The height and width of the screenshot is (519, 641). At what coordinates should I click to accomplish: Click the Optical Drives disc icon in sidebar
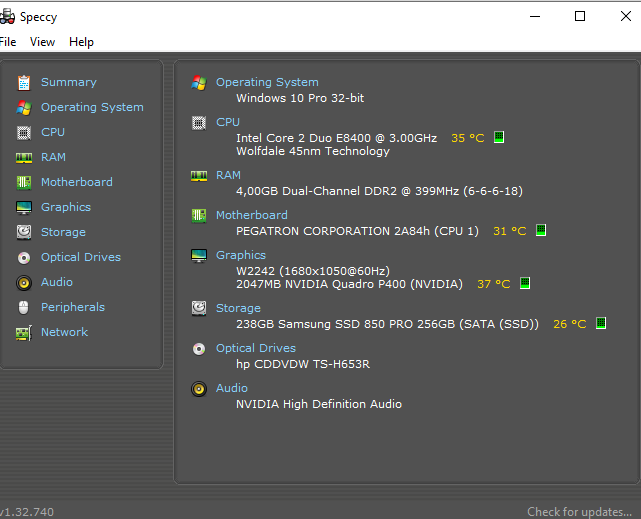pyautogui.click(x=24, y=257)
